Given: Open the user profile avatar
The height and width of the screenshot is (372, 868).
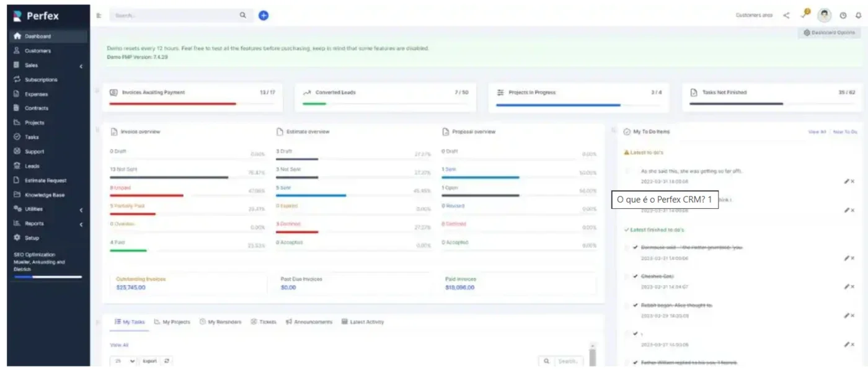Looking at the screenshot, I should click(824, 15).
